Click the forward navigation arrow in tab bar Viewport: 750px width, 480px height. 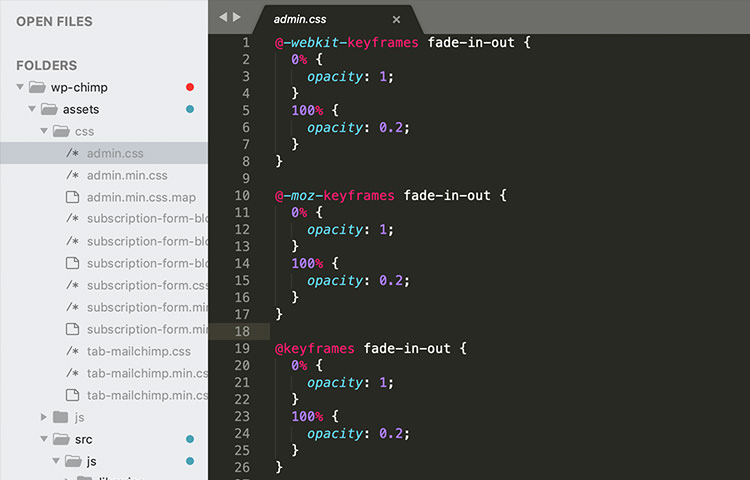237,17
